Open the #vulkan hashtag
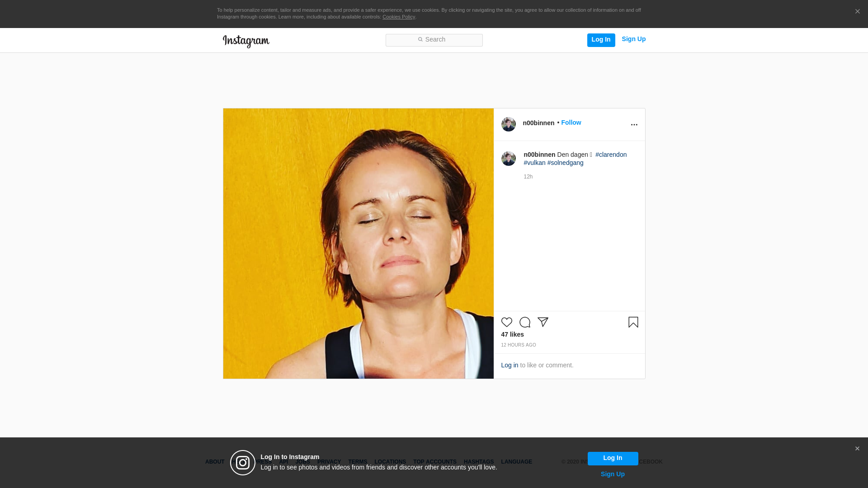Screen dimensions: 868x488 pos(534,163)
